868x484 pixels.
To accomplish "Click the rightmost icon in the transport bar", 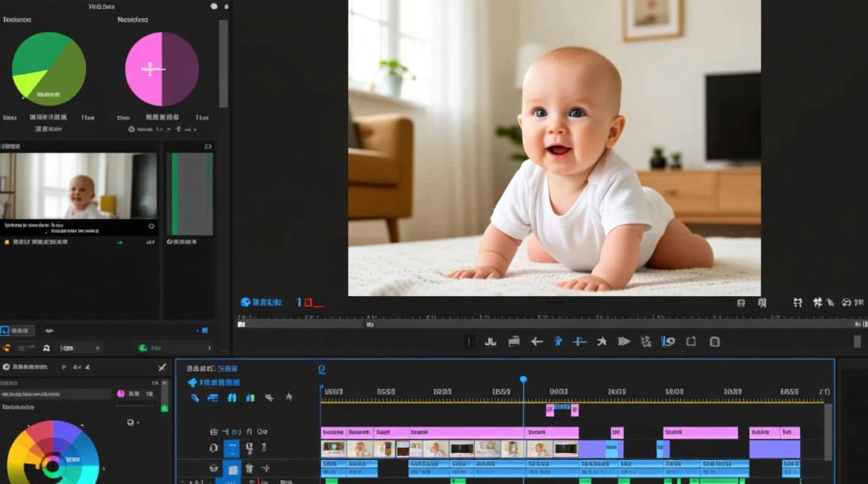I will pos(714,341).
